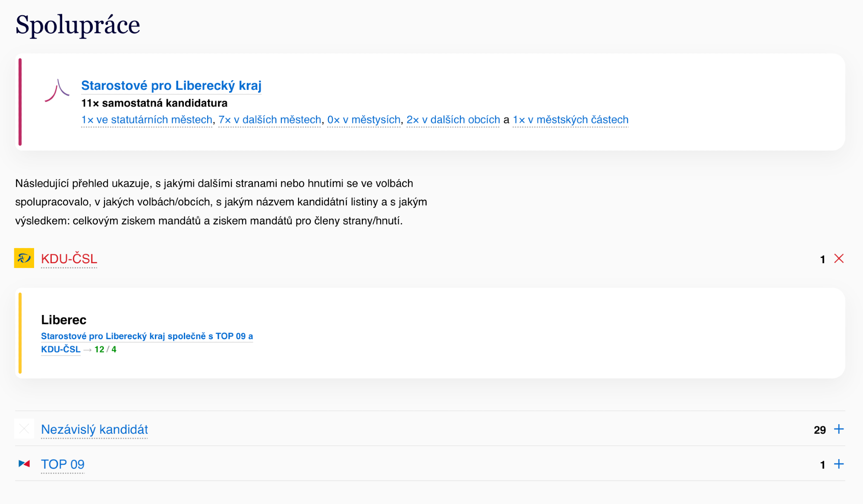Follow the '2× v dalších obcích' link
Viewport: 863px width, 504px height.
coord(453,120)
